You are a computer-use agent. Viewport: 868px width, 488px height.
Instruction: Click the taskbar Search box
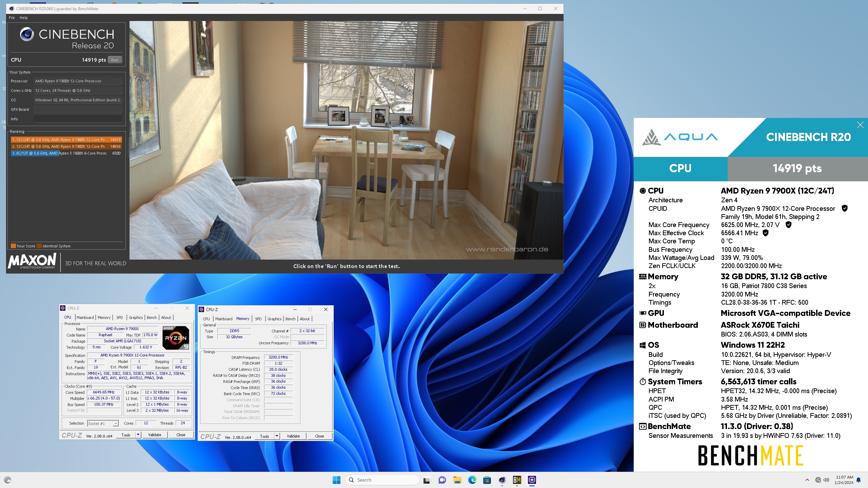(382, 480)
